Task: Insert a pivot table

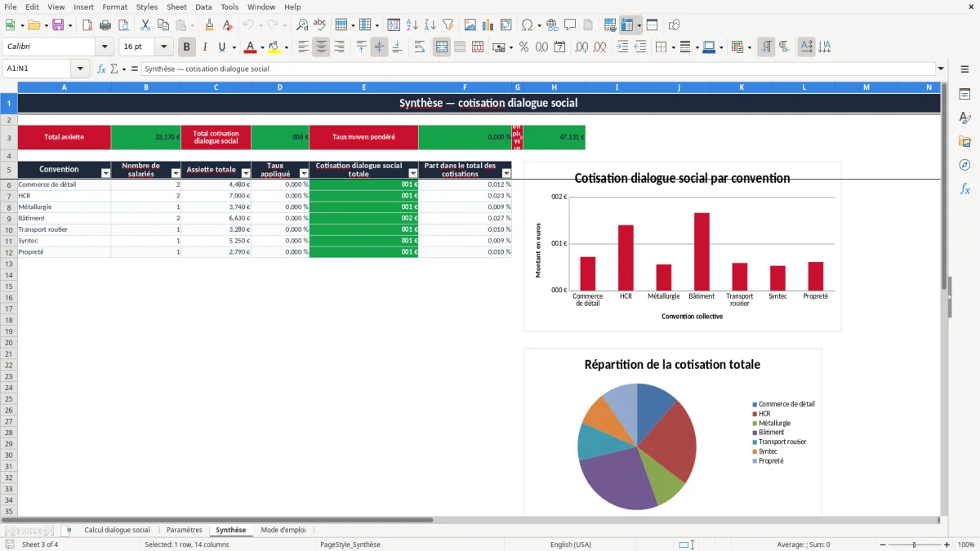Action: (506, 25)
